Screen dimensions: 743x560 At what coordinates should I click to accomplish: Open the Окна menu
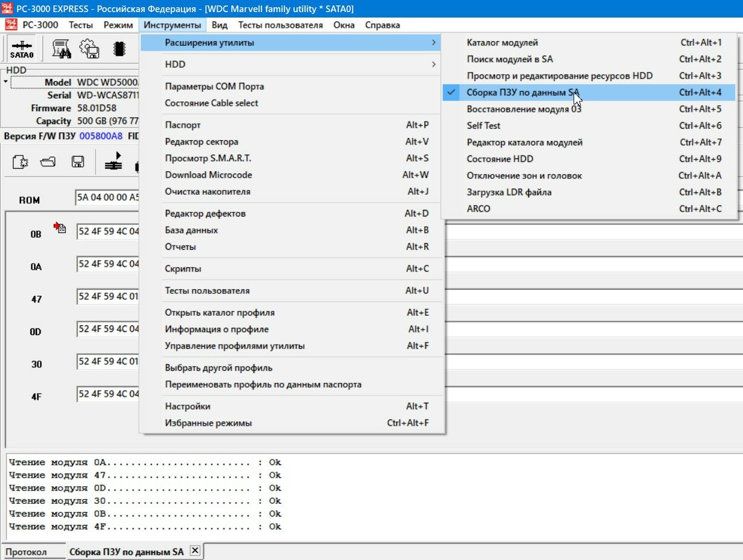click(x=344, y=25)
